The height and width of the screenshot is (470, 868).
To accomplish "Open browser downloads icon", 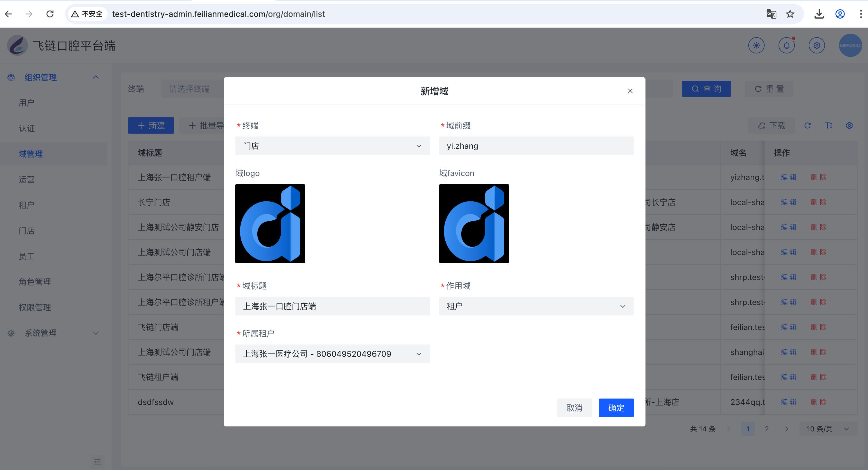I will (x=819, y=14).
